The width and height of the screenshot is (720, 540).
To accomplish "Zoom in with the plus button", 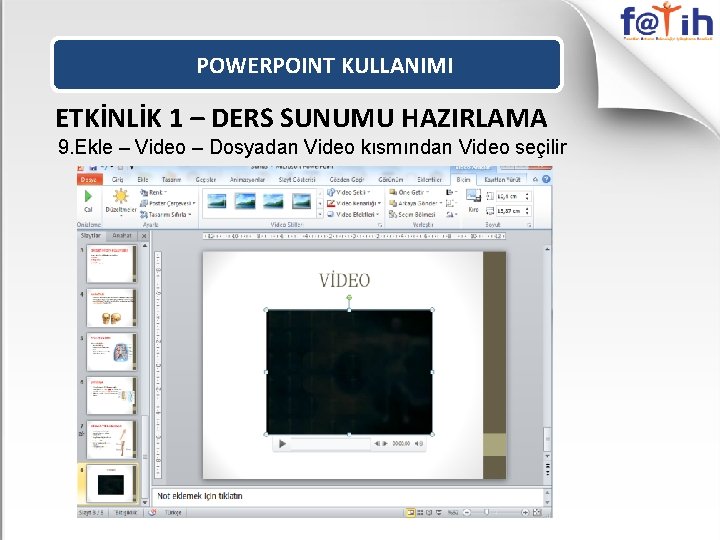I will [x=525, y=512].
